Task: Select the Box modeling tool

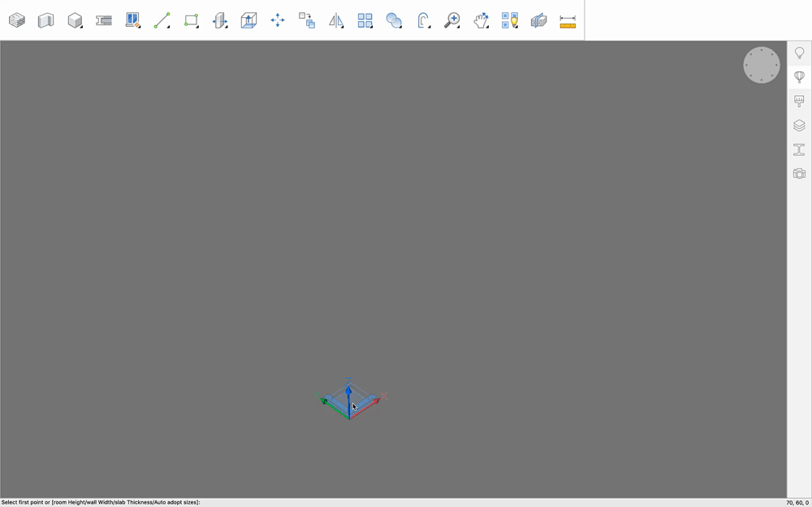Action: click(x=76, y=20)
